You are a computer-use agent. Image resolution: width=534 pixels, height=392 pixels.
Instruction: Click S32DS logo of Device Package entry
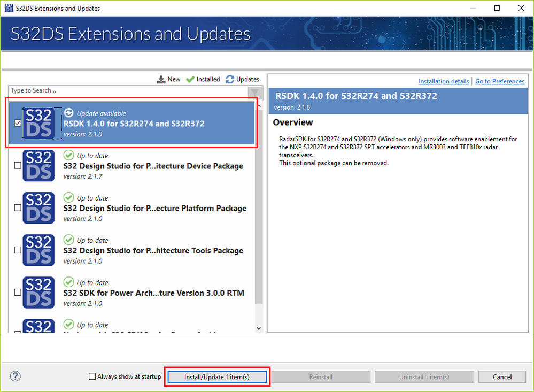[x=38, y=166]
